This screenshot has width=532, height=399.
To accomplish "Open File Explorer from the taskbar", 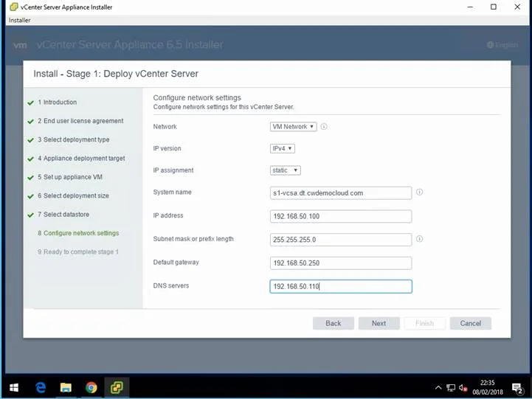I will point(66,387).
